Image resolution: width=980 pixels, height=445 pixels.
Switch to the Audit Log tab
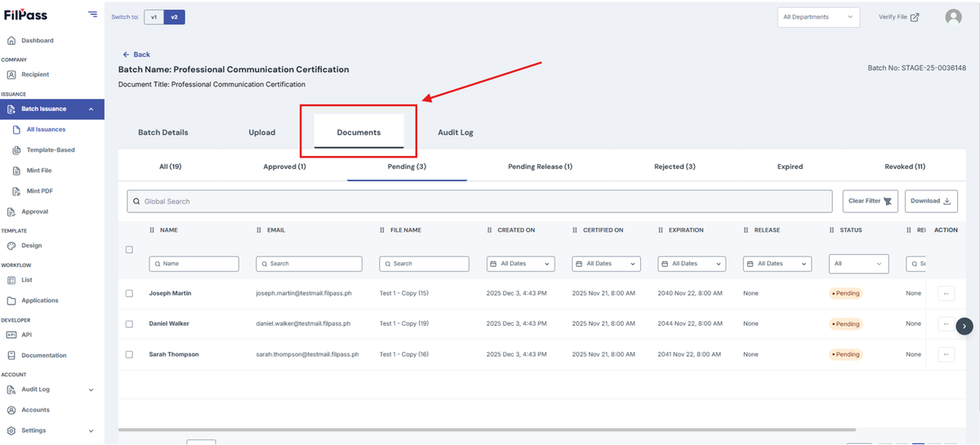point(455,132)
